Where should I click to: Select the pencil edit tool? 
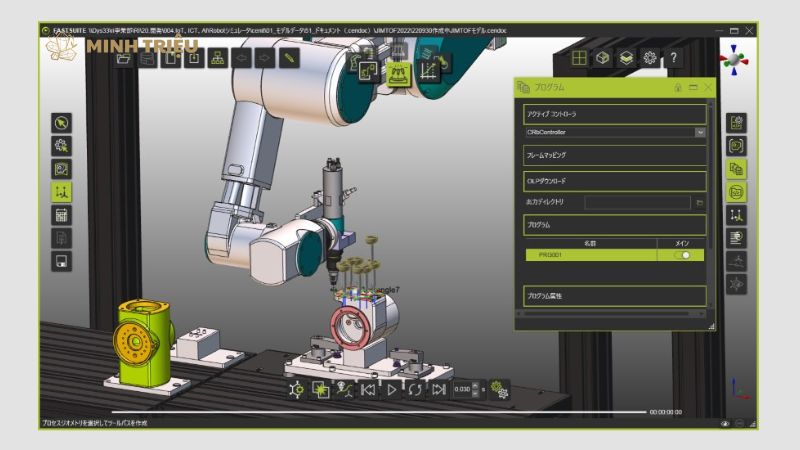[x=289, y=58]
